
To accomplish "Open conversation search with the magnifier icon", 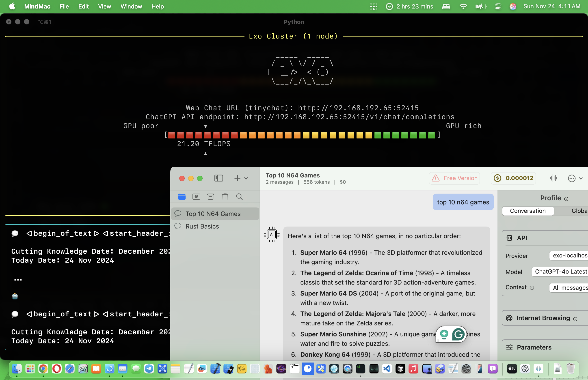I will 239,196.
